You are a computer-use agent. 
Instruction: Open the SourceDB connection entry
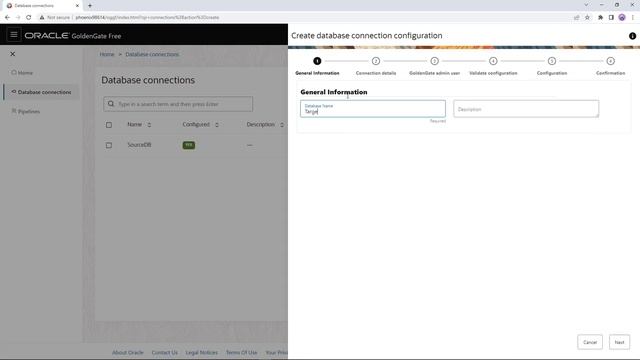(x=139, y=145)
